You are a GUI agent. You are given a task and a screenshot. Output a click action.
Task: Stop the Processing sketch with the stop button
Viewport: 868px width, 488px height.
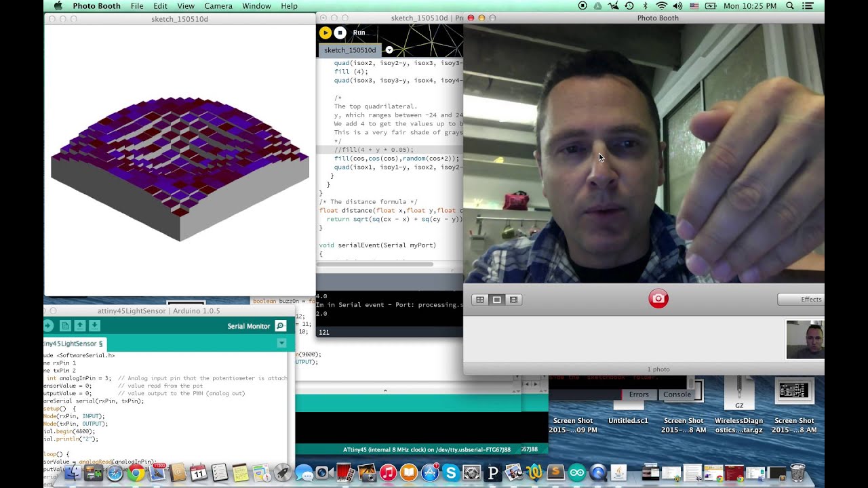click(x=340, y=33)
